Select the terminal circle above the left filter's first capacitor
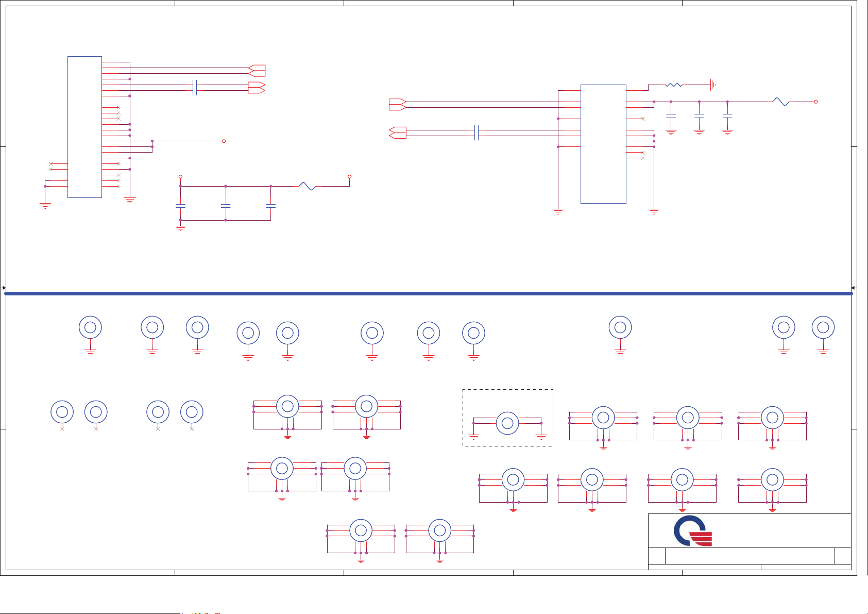 pyautogui.click(x=180, y=177)
